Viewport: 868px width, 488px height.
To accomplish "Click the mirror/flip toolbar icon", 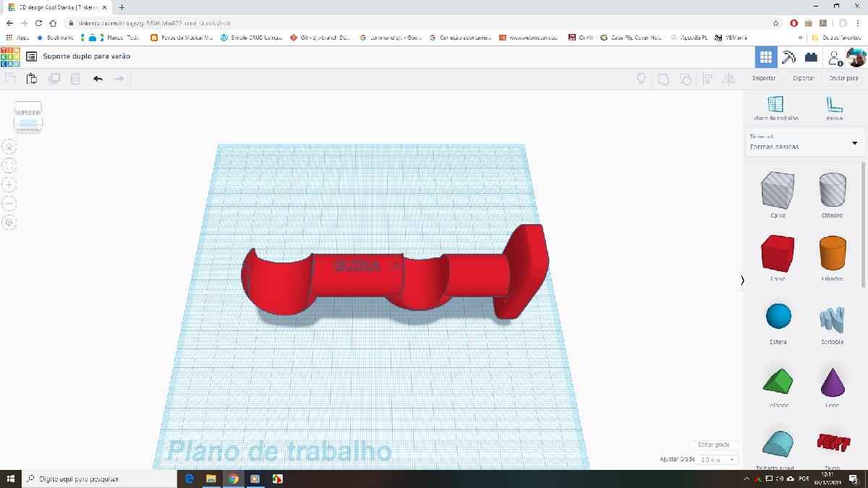I will coord(728,80).
